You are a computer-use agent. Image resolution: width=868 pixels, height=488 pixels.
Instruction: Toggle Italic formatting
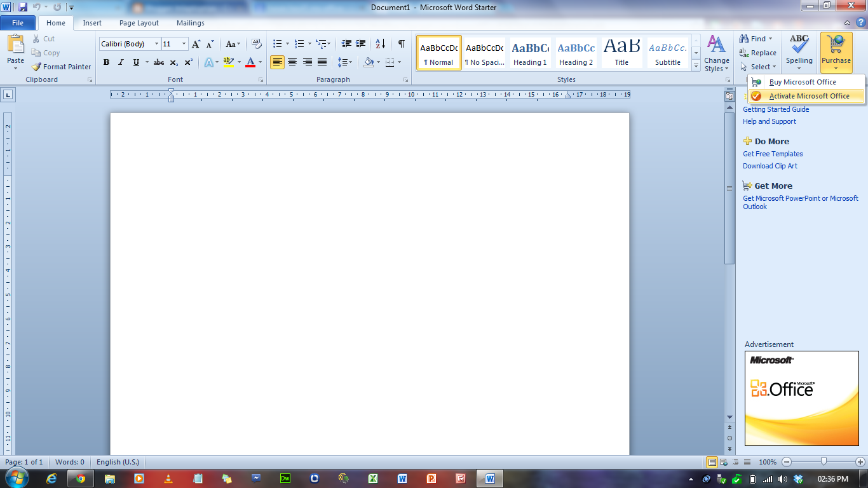coord(121,62)
